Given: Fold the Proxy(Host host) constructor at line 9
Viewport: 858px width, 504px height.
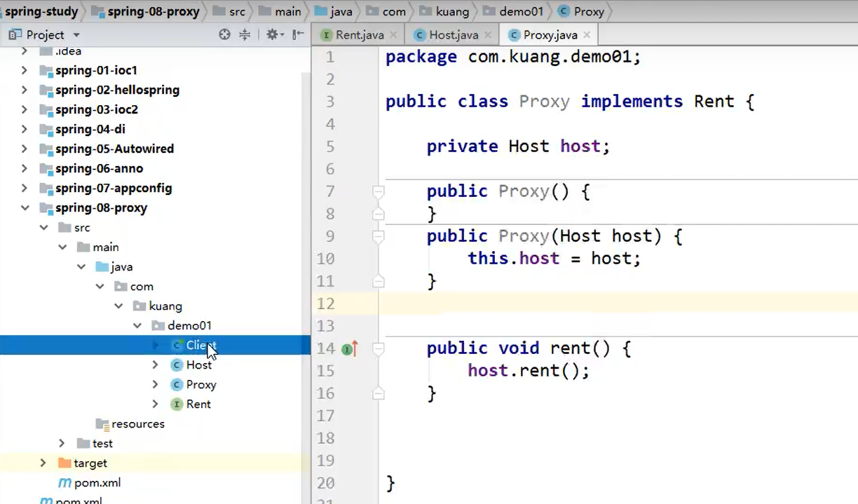Looking at the screenshot, I should 379,236.
